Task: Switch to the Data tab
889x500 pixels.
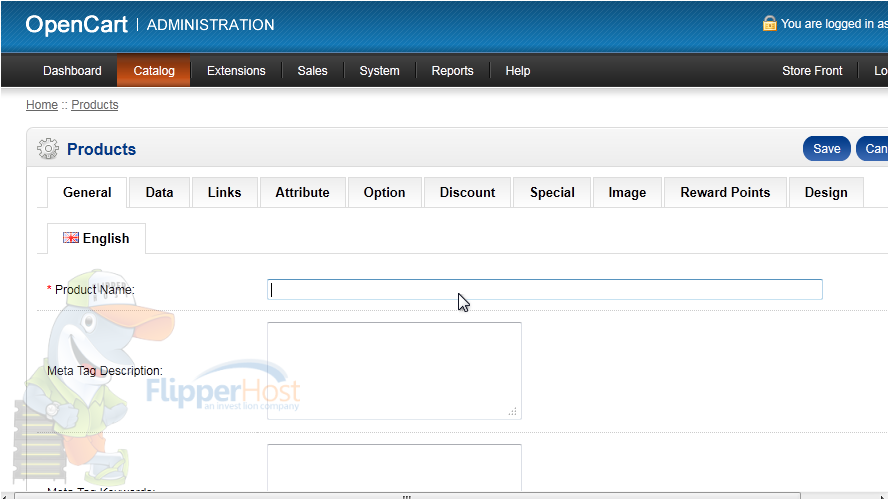Action: pyautogui.click(x=159, y=193)
